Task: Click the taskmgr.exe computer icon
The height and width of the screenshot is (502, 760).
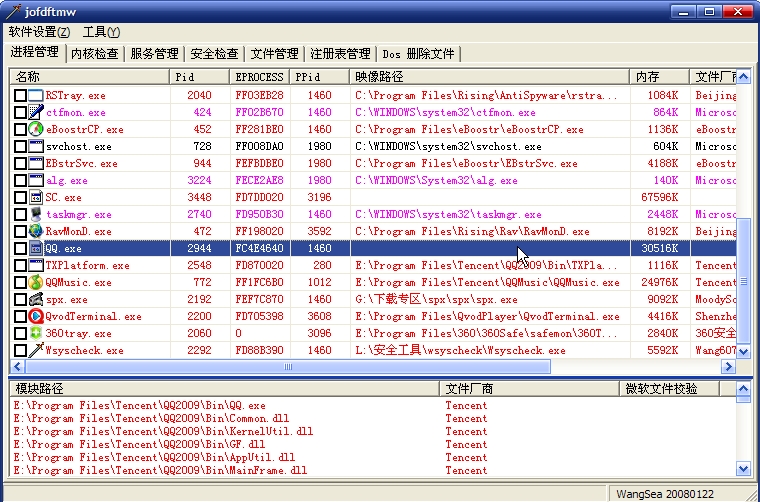Action: 36,214
